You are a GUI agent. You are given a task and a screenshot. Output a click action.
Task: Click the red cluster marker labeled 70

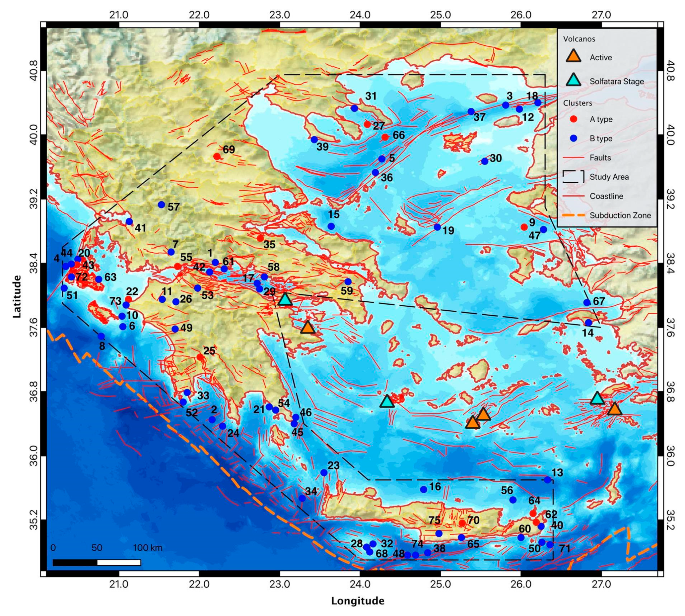pos(462,523)
